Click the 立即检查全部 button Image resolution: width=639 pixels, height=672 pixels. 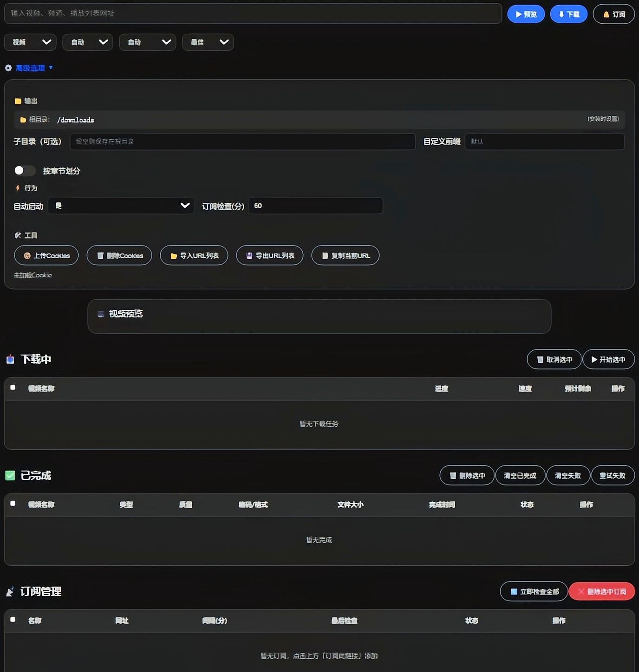[534, 591]
